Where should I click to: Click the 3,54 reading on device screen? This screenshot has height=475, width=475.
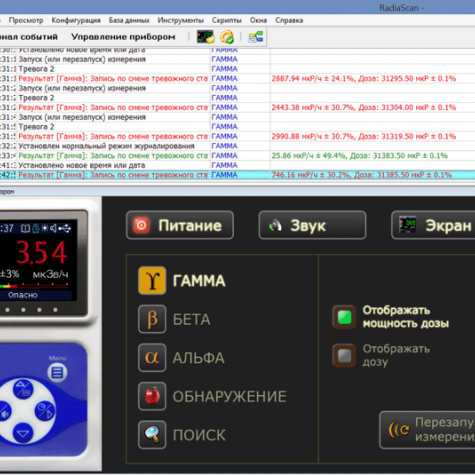tap(42, 252)
